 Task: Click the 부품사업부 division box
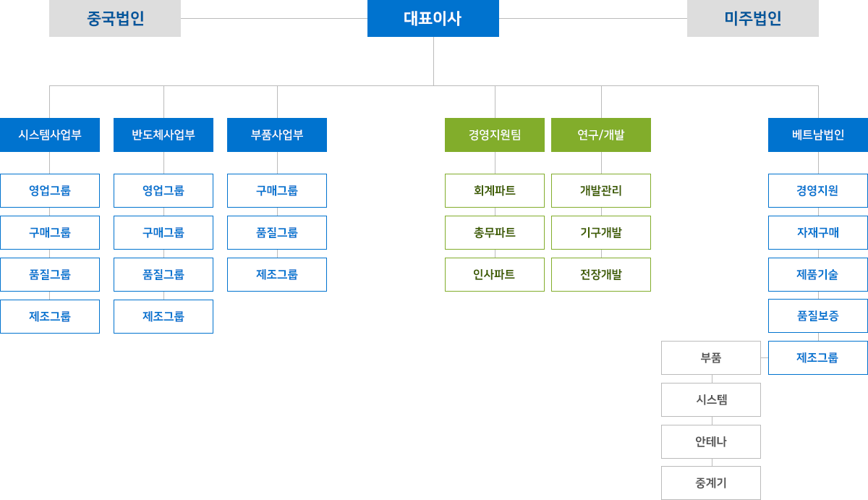click(x=277, y=135)
